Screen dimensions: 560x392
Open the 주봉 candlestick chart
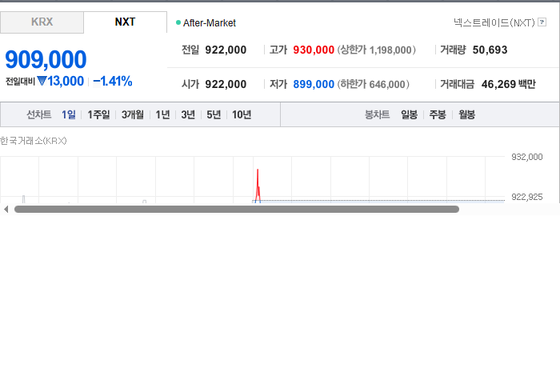[438, 114]
